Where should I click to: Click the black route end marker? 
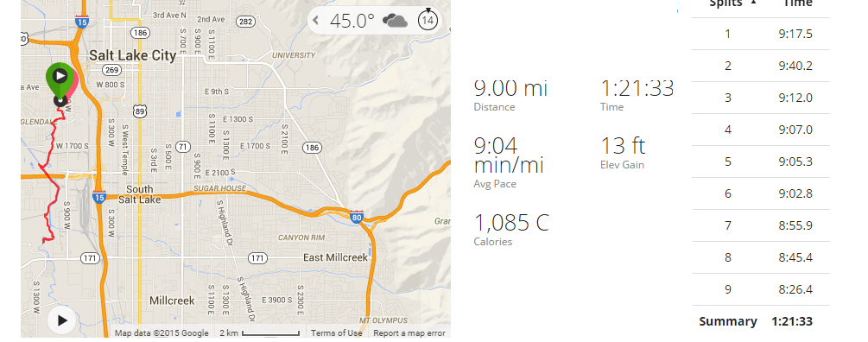pos(60,100)
